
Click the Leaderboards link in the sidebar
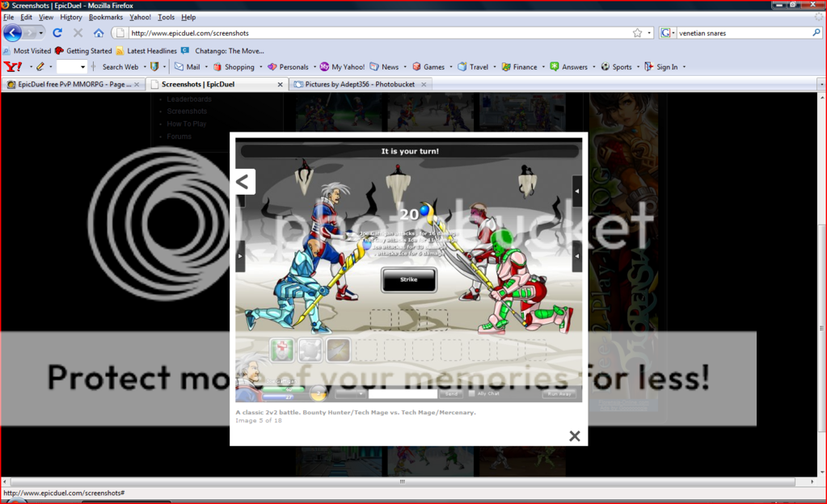189,99
